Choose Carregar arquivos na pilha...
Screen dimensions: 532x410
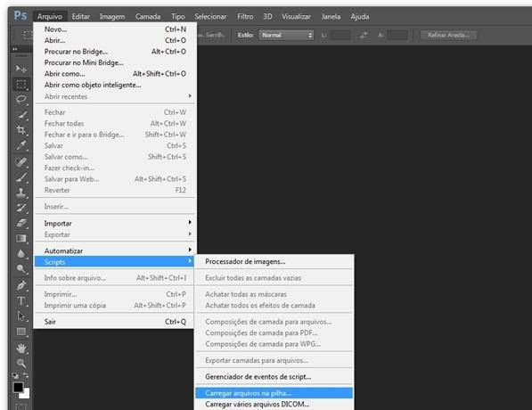pyautogui.click(x=274, y=393)
